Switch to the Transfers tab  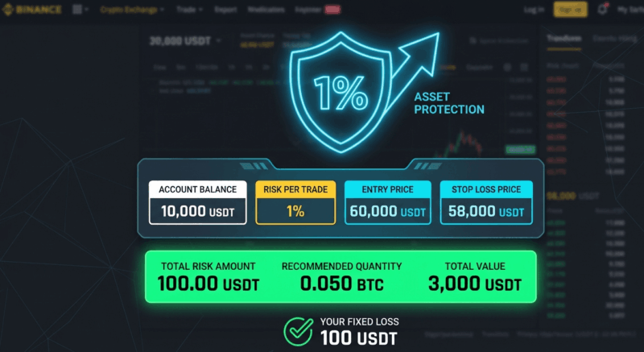[x=563, y=39]
